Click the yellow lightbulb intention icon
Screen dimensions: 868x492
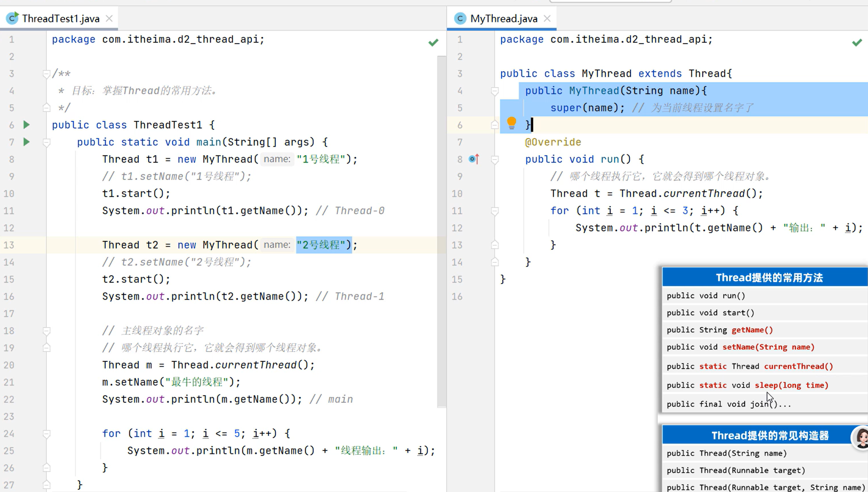pos(511,123)
